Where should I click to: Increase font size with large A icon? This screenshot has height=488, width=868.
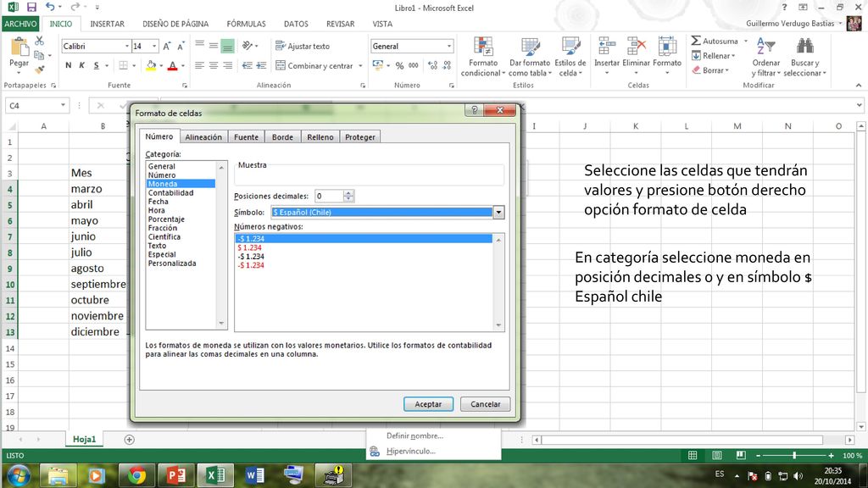click(167, 47)
